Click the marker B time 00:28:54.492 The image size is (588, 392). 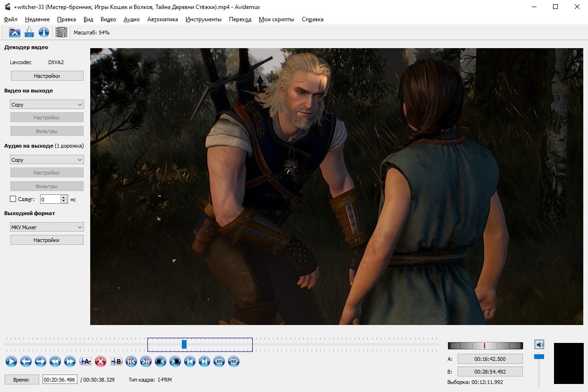tap(490, 371)
